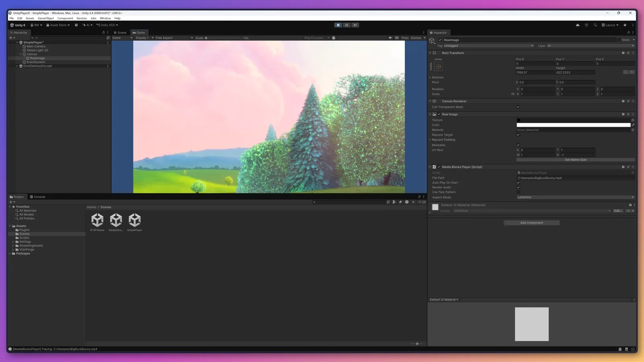Use the eyedropper next to Color field
This screenshot has width=644, height=362.
pos(633,125)
